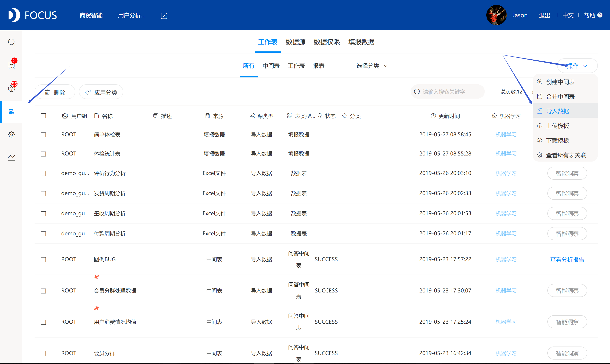The width and height of the screenshot is (610, 364).
Task: Focus the keyword search input field
Action: click(x=448, y=92)
